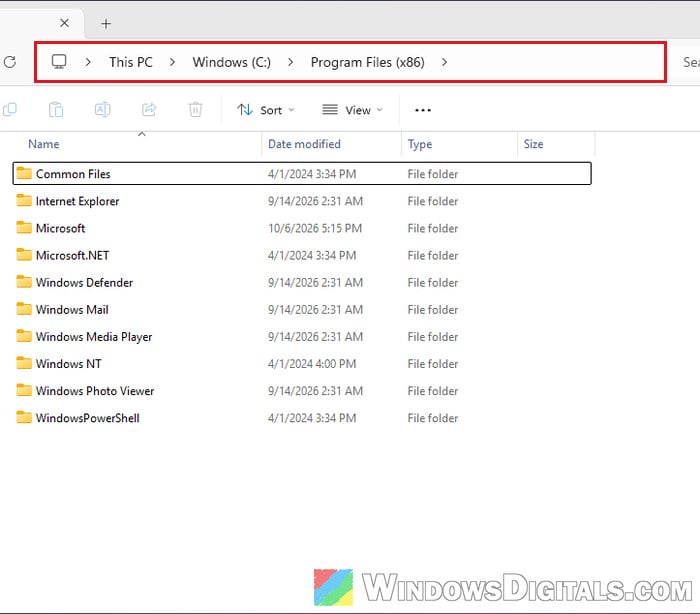Image resolution: width=700 pixels, height=614 pixels.
Task: Click Program Files (x86) breadcrumb
Action: tap(367, 62)
